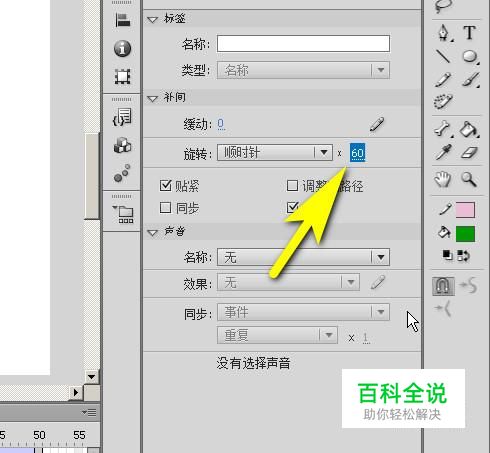Click the label 名称 input field
The width and height of the screenshot is (490, 453).
[303, 44]
